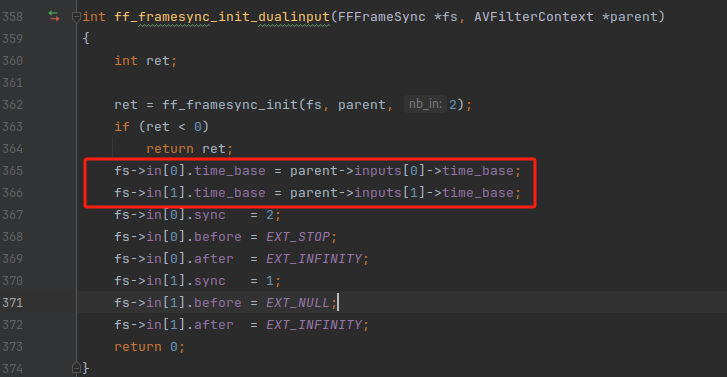The image size is (727, 377).
Task: Click EXT_INFINITY on line 372
Action: click(x=314, y=325)
